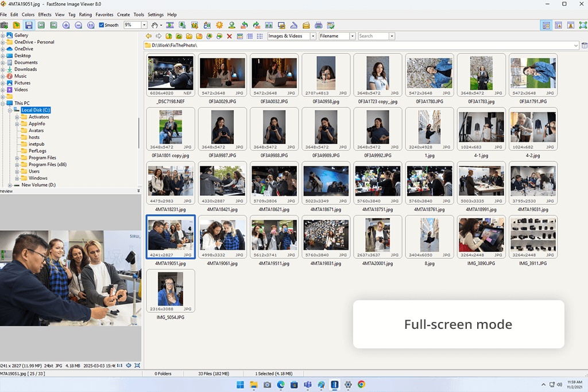Image resolution: width=588 pixels, height=392 pixels.
Task: Open the Compare selected images icon
Action: pyautogui.click(x=269, y=25)
